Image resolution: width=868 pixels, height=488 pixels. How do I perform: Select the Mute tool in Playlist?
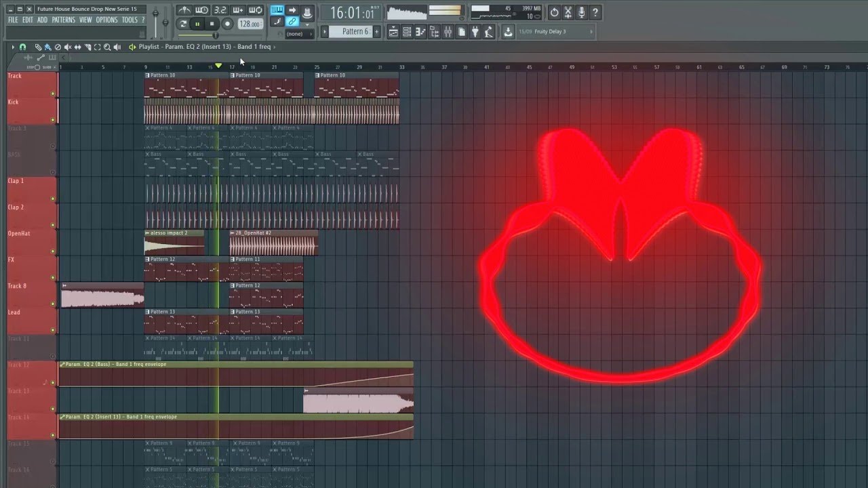tap(67, 47)
